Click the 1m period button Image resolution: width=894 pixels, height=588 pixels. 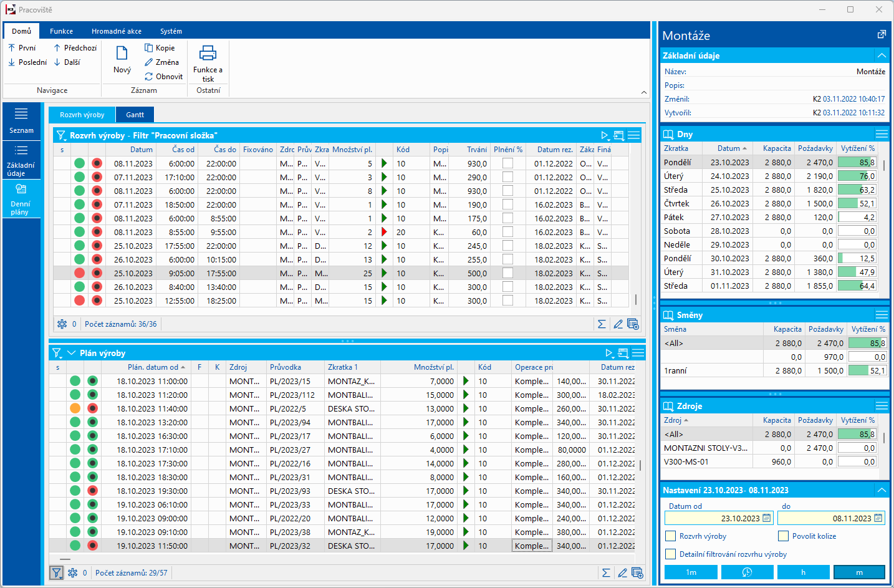coord(691,572)
